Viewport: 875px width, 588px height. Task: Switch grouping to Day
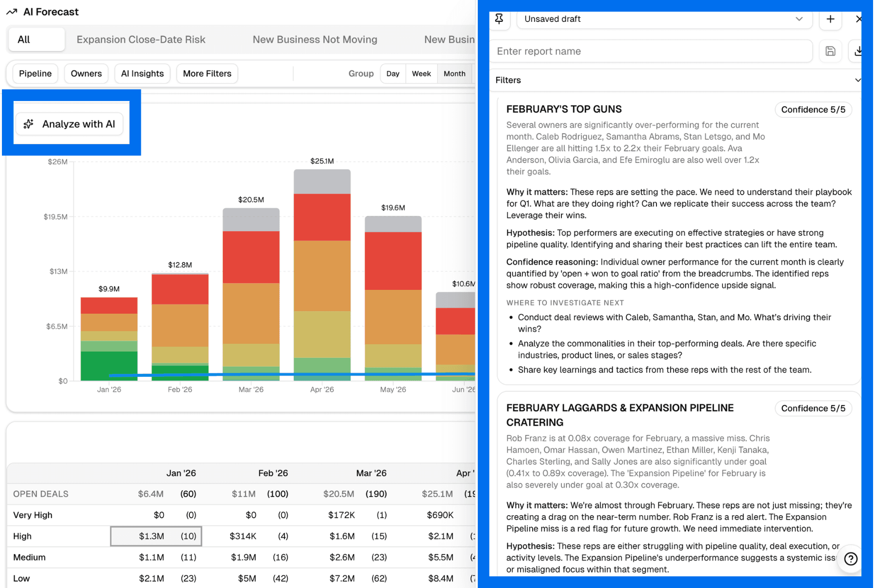pos(392,73)
